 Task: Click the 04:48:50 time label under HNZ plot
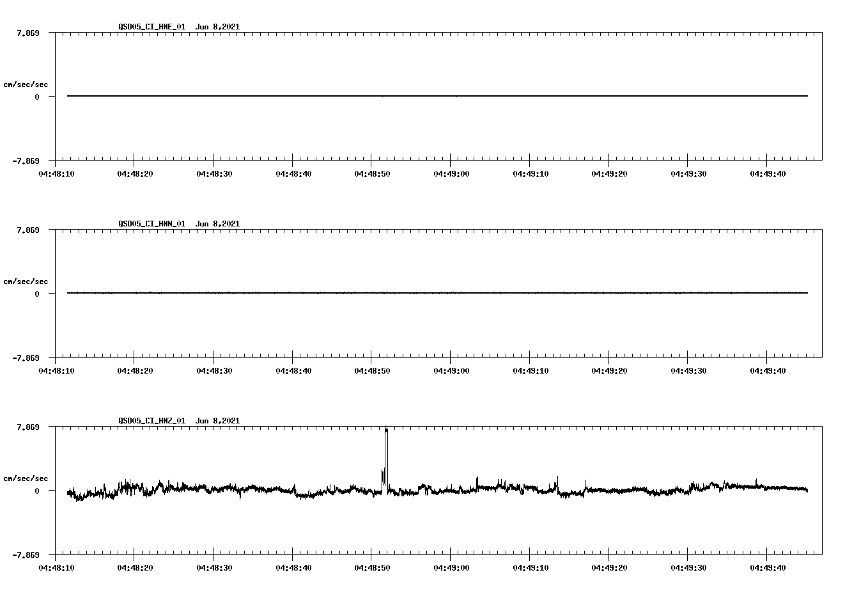(x=372, y=567)
